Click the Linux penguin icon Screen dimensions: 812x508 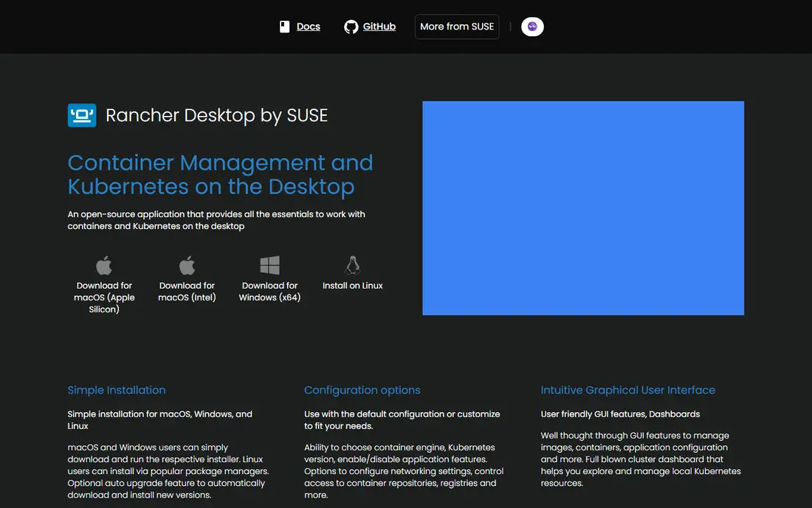(x=353, y=265)
